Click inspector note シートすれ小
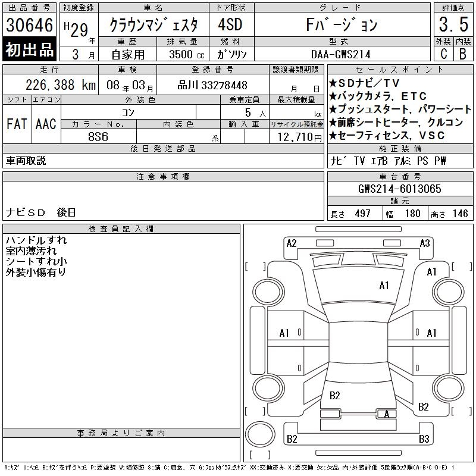Viewport: 476px width, 476px height. click(36, 261)
